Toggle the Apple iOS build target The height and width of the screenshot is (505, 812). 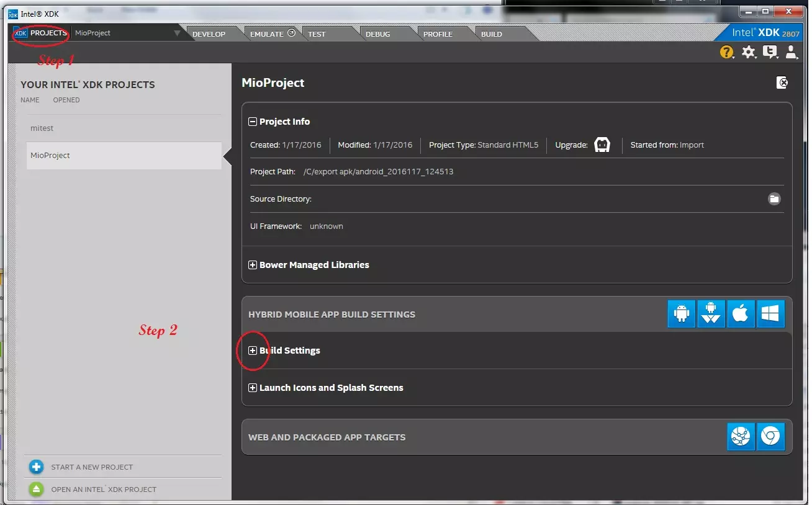741,314
